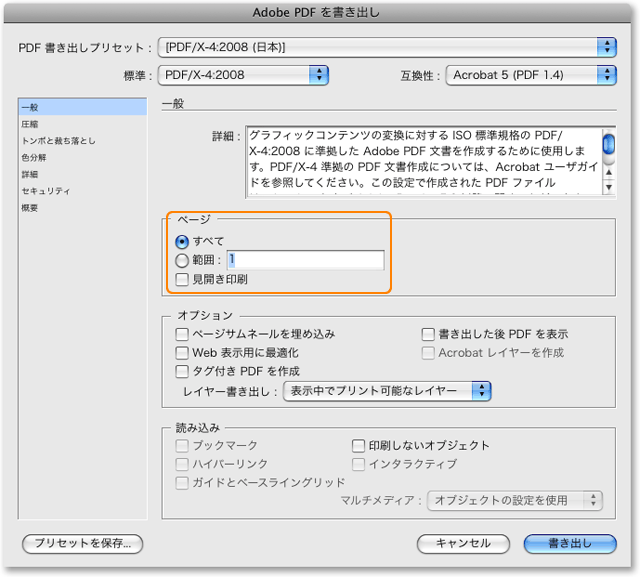
Task: Click the 書き出し export button
Action: [569, 544]
